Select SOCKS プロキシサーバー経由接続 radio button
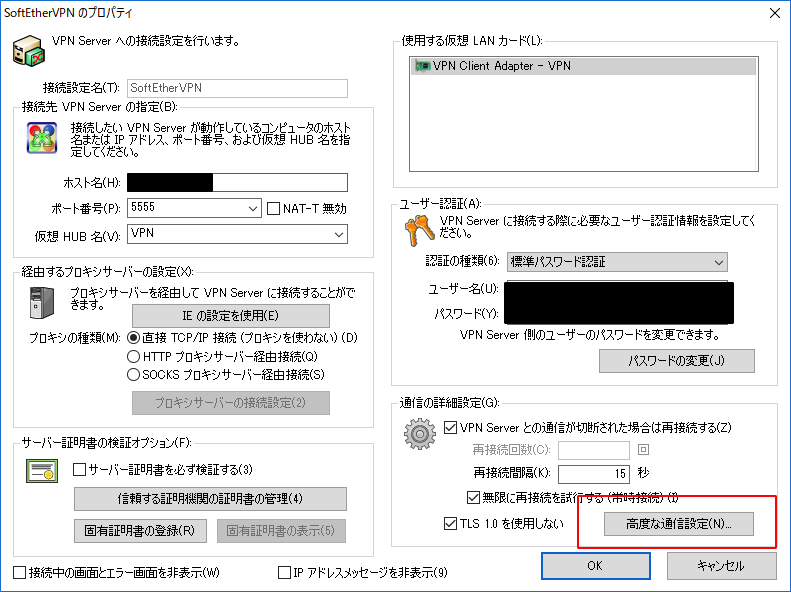The width and height of the screenshot is (791, 592). (133, 375)
